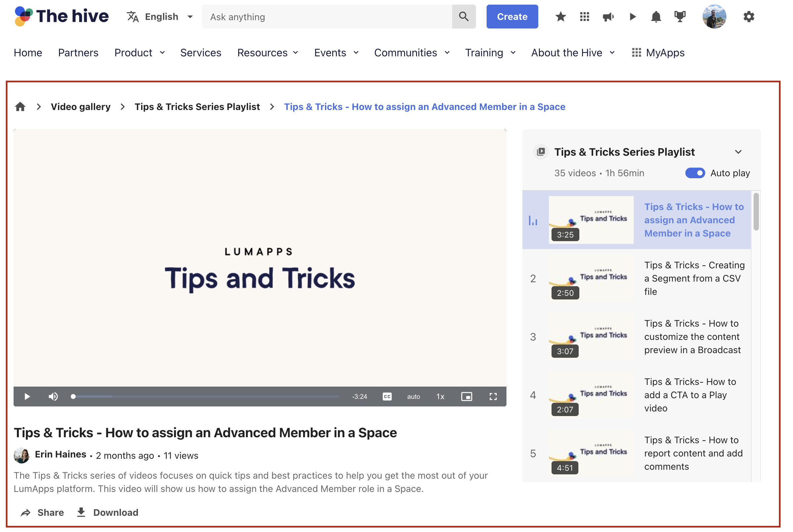The width and height of the screenshot is (793, 532).
Task: Click the play icon in the top header
Action: point(632,17)
